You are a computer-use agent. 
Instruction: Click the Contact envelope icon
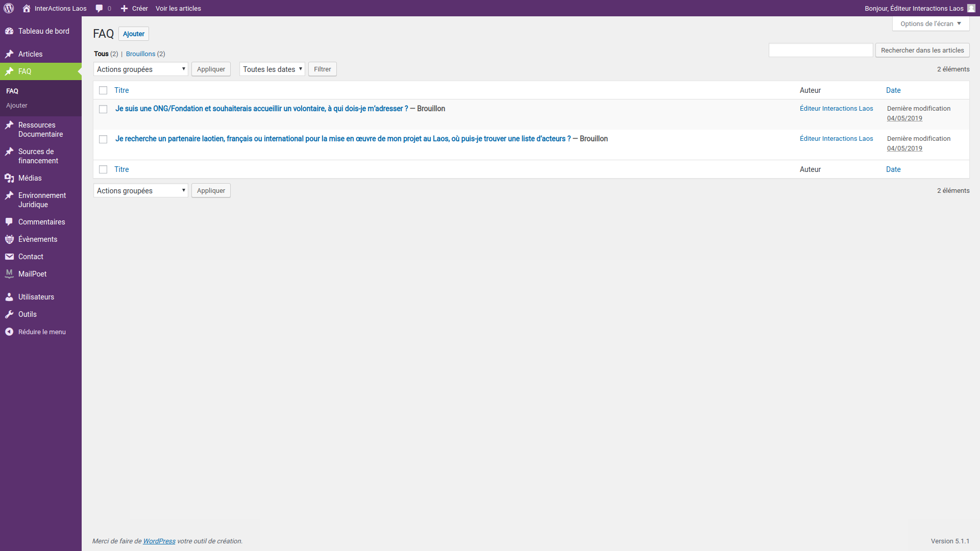tap(9, 257)
